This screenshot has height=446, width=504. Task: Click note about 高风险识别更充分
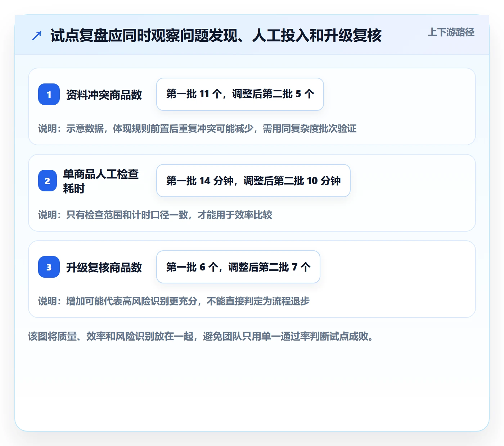pyautogui.click(x=174, y=301)
